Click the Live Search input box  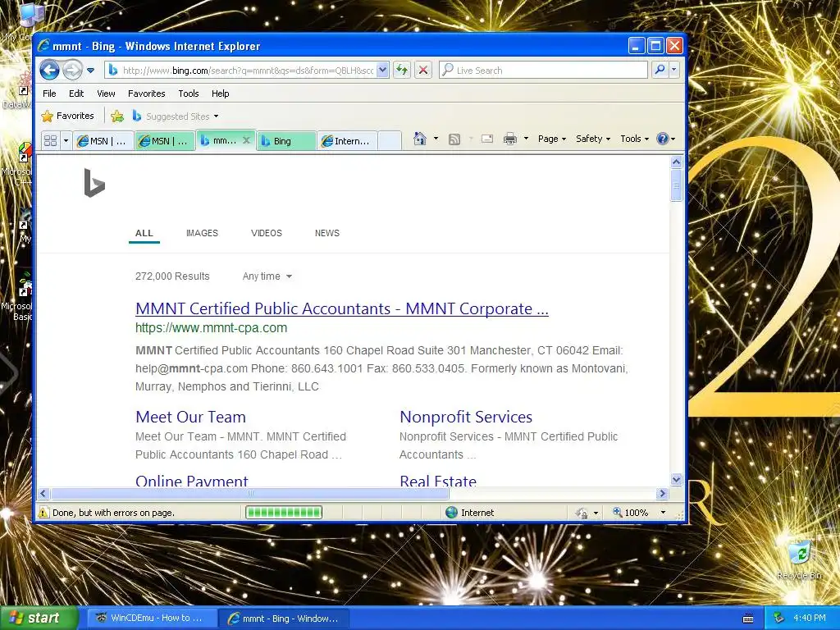(x=543, y=71)
